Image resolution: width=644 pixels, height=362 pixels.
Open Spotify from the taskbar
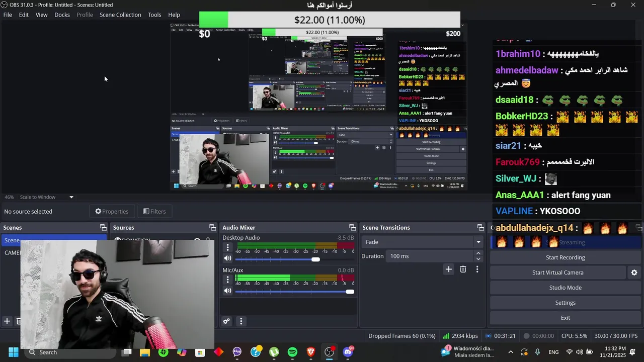pos(292,352)
